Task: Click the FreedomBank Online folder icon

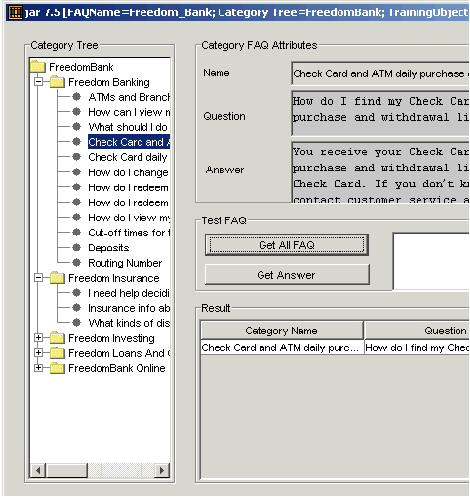Action: coord(57,368)
